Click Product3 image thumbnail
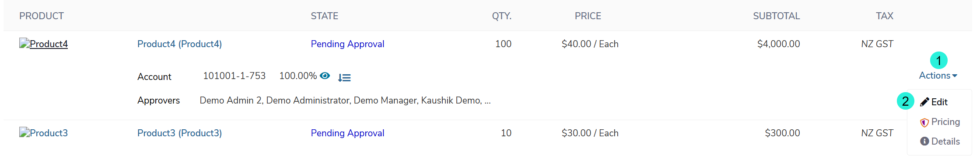This screenshot has width=980, height=159. 43,133
